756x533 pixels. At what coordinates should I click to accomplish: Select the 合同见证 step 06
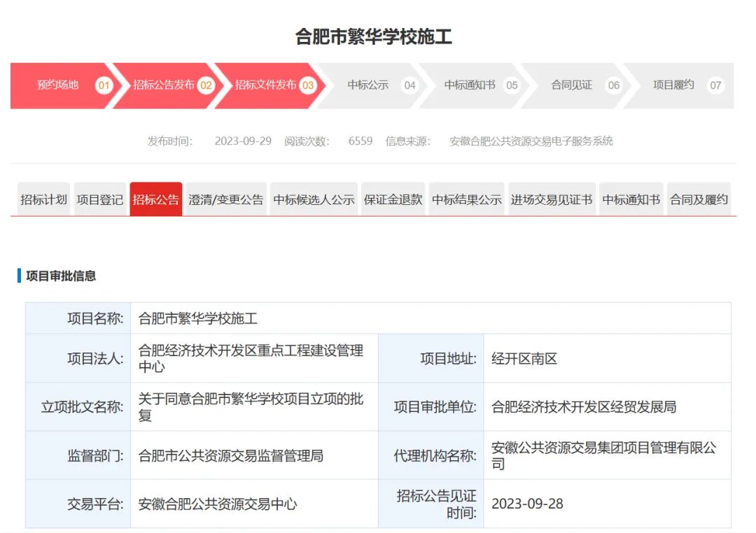click(577, 86)
